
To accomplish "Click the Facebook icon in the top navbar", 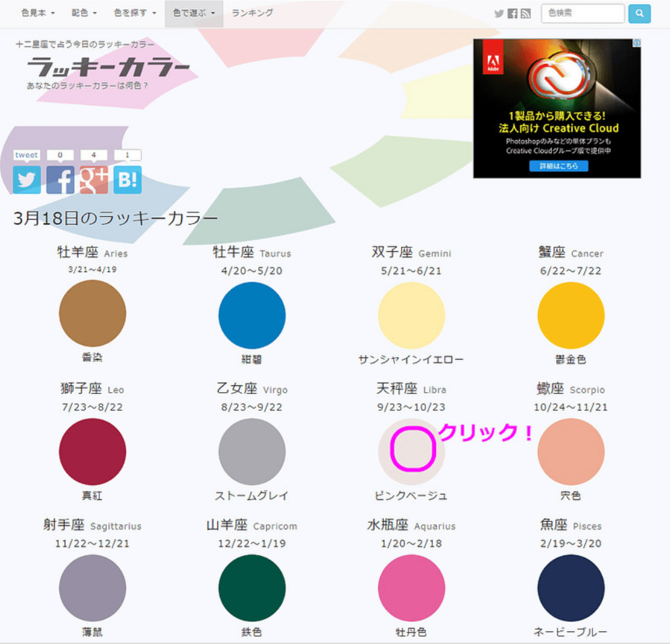I will click(x=512, y=13).
